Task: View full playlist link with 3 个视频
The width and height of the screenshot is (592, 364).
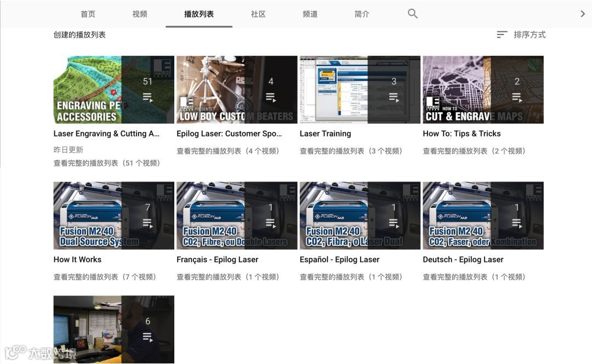Action: coord(352,151)
